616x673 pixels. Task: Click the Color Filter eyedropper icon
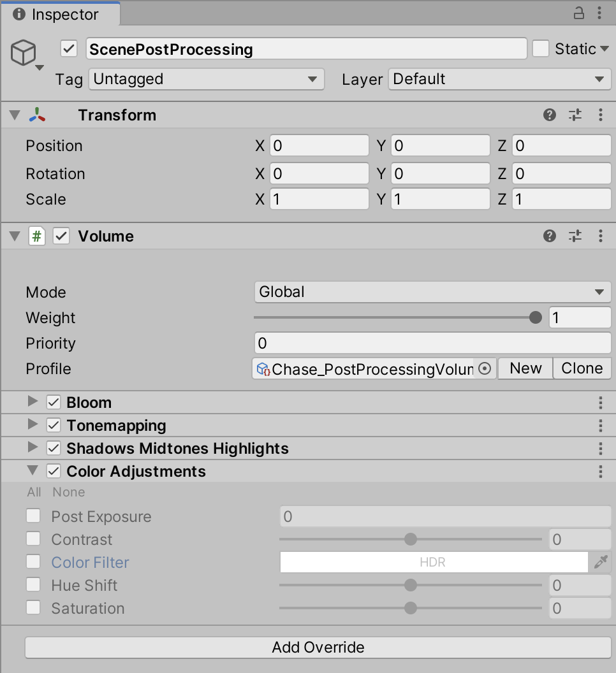point(601,562)
